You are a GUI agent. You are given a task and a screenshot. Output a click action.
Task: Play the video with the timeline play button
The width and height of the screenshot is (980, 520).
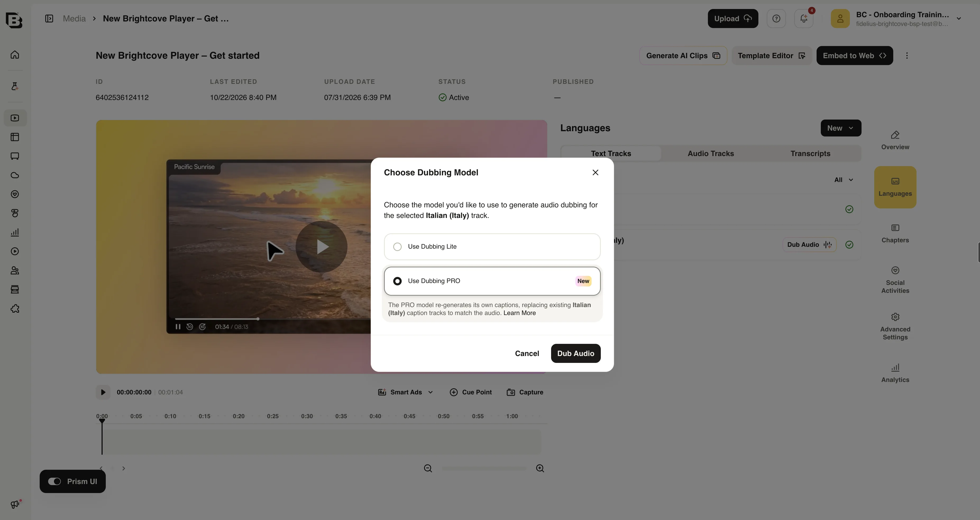103,392
